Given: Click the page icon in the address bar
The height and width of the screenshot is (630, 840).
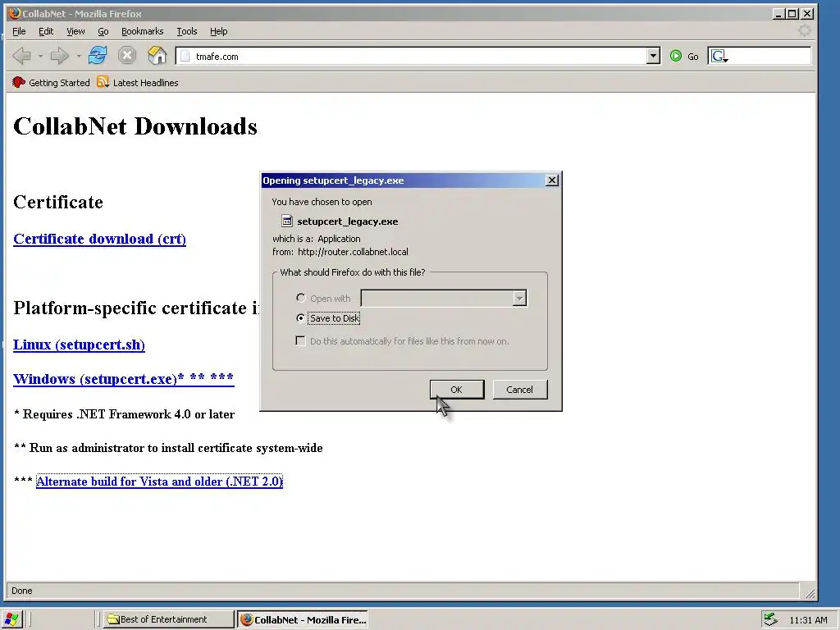Looking at the screenshot, I should click(x=185, y=57).
